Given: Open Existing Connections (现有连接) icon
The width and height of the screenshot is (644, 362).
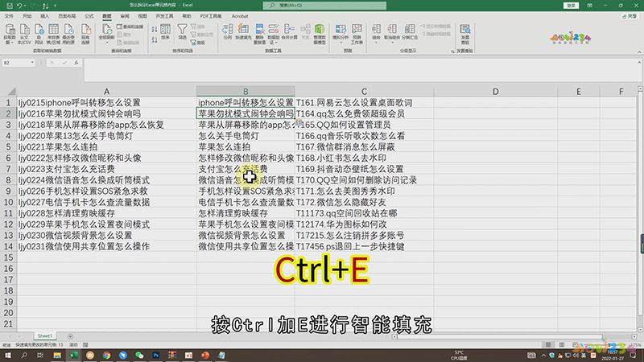Looking at the screenshot, I should (85, 30).
